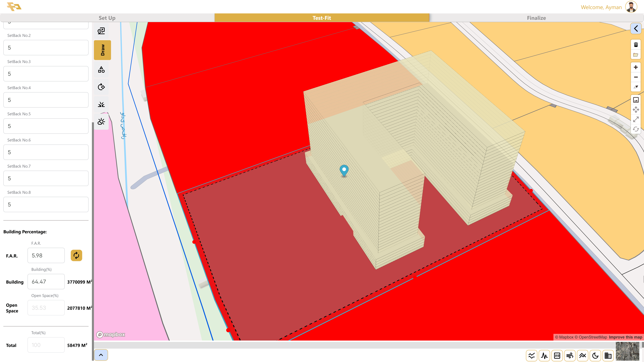Click the SetBack No.8 input field
The image size is (644, 362).
[x=46, y=205]
